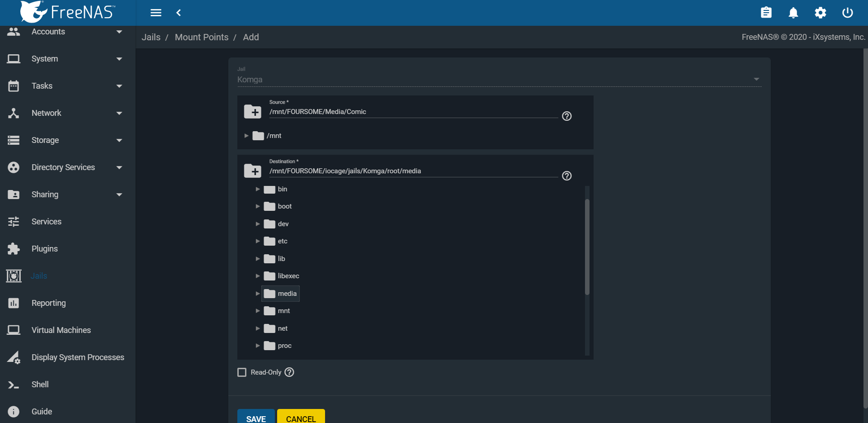Screen dimensions: 868x423
Task: Click the destination folder list scrollbar
Action: [587, 247]
